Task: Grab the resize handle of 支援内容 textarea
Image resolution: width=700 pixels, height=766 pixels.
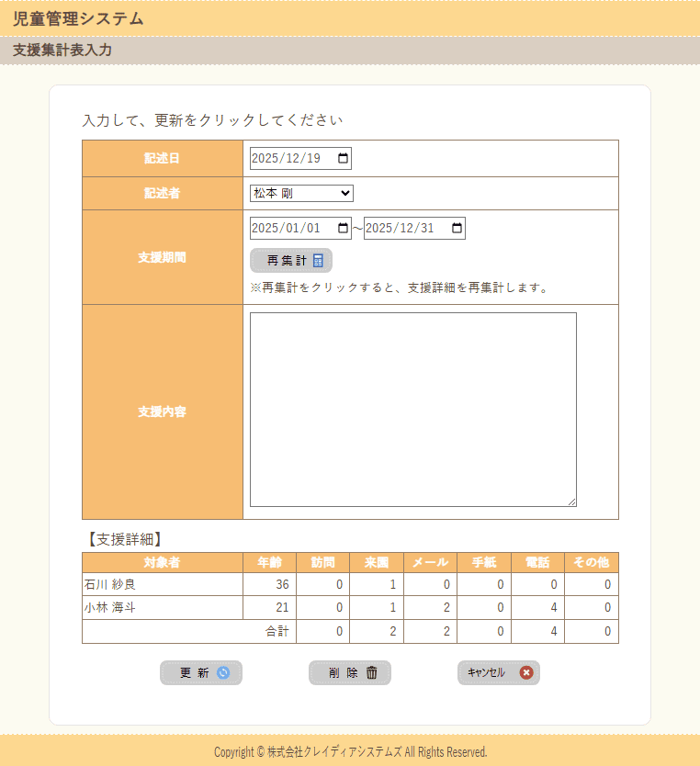Action: pos(571,501)
